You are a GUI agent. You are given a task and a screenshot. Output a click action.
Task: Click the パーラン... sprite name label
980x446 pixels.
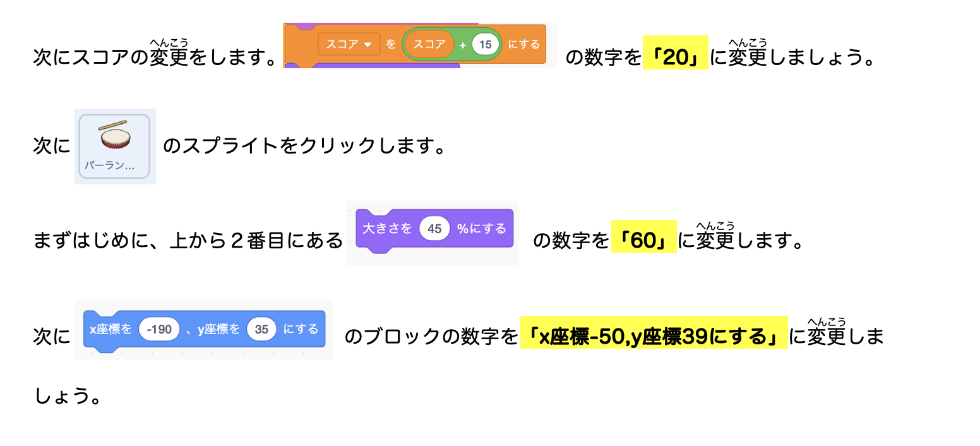coord(110,166)
